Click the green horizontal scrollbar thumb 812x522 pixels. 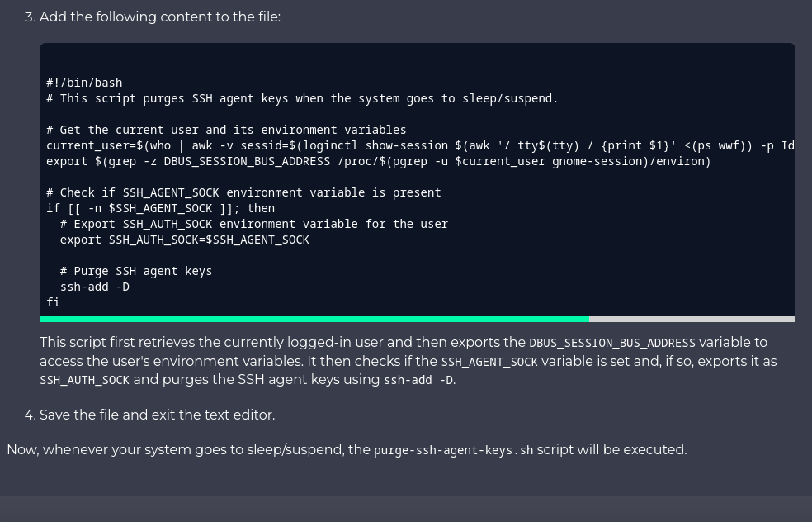[314, 319]
